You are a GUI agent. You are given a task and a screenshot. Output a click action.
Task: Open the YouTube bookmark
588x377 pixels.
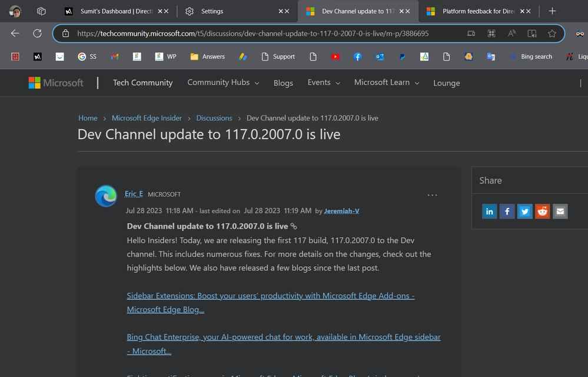[335, 57]
